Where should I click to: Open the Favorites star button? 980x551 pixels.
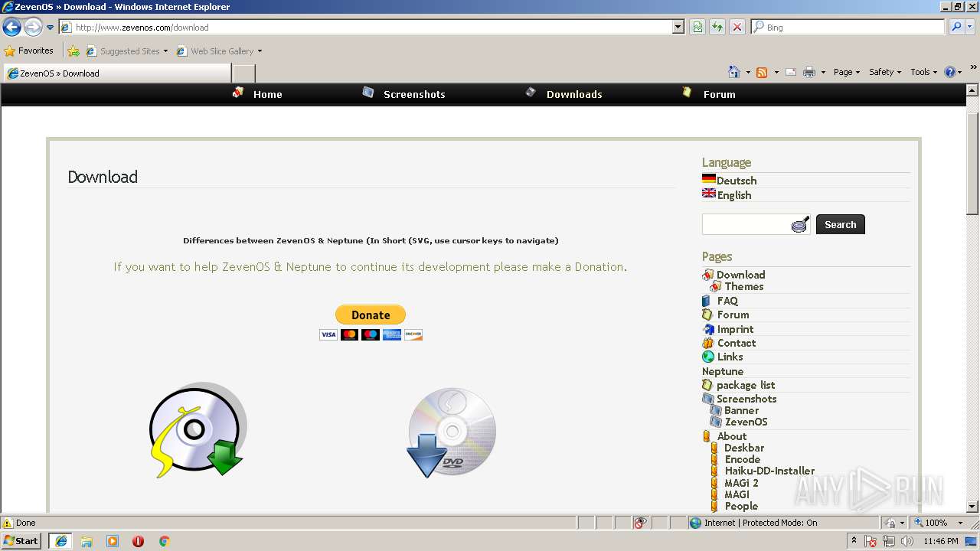click(x=29, y=51)
